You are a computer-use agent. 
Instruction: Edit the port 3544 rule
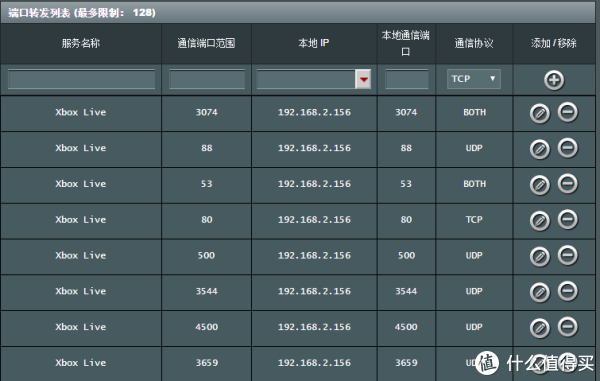pos(540,292)
